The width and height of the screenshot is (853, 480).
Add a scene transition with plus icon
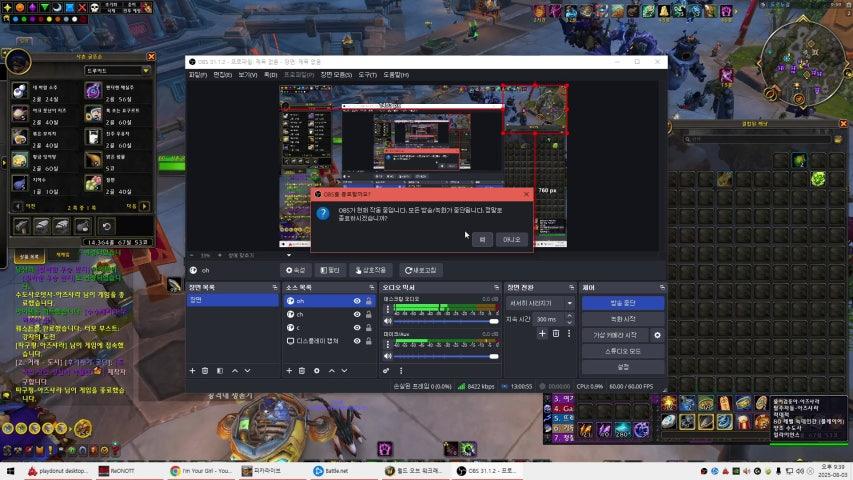tap(542, 333)
